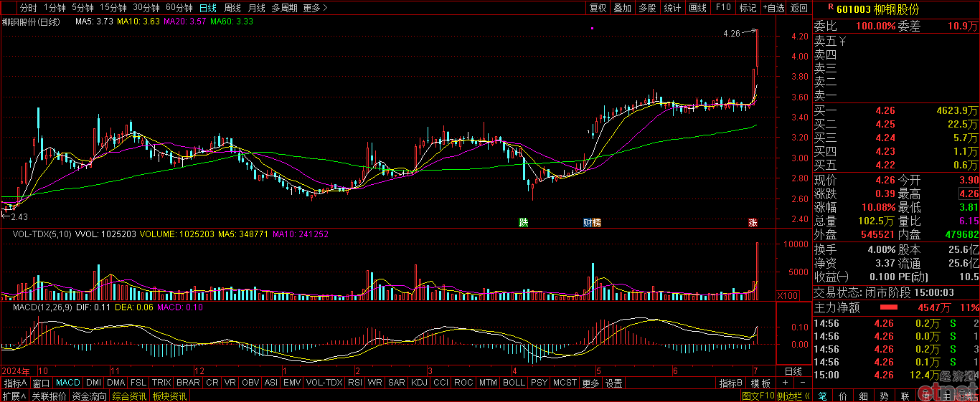This screenshot has height=402, width=980.
Task: Open the 统计 statistics button
Action: tap(672, 8)
